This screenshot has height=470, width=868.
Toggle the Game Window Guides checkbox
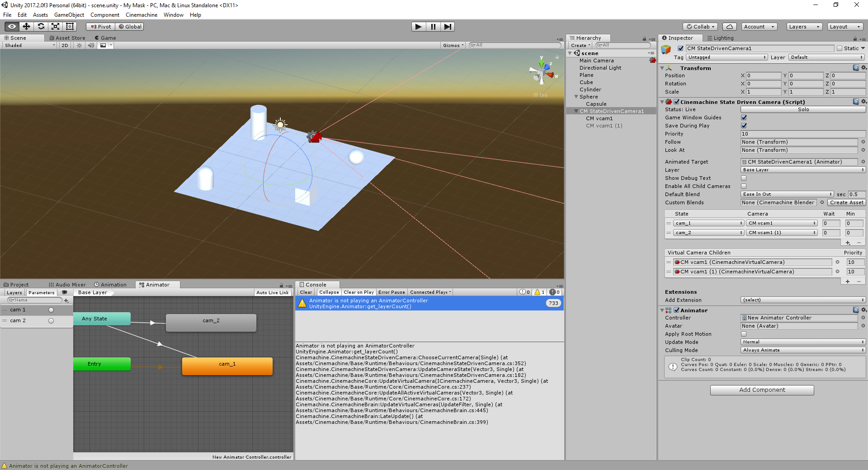744,117
